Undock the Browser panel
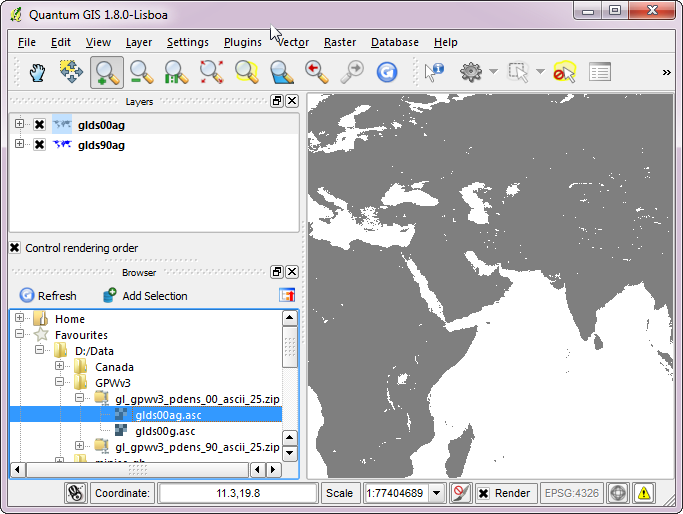This screenshot has width=683, height=514. (x=277, y=272)
